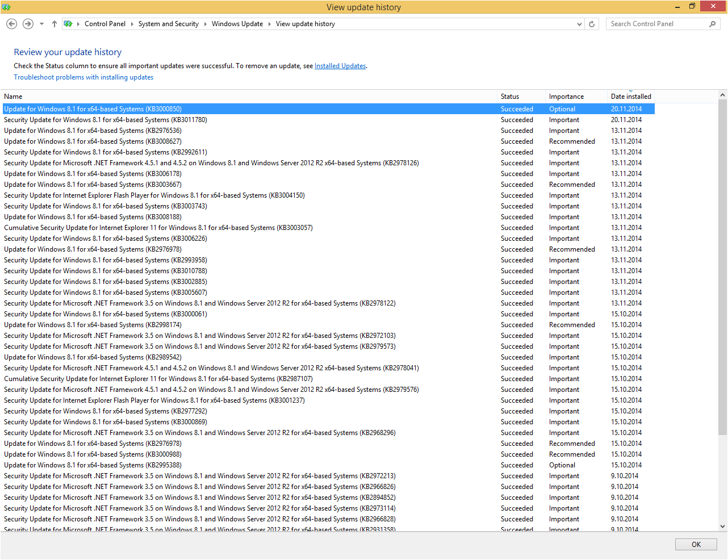Select the View update history breadcrumb
Image resolution: width=728 pixels, height=560 pixels.
306,24
